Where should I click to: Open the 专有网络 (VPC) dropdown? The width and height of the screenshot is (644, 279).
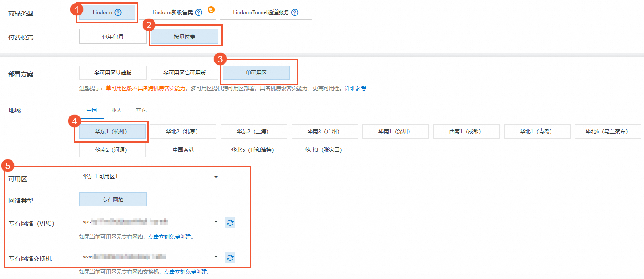click(149, 222)
